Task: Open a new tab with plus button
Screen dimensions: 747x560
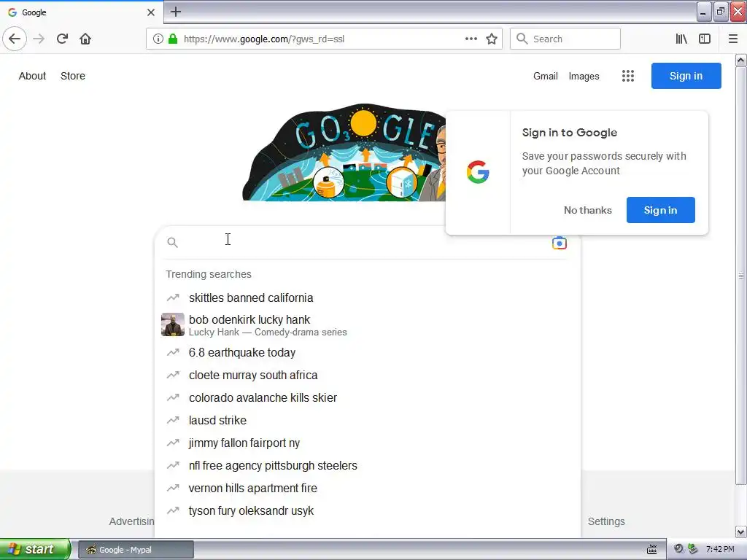Action: click(x=176, y=12)
